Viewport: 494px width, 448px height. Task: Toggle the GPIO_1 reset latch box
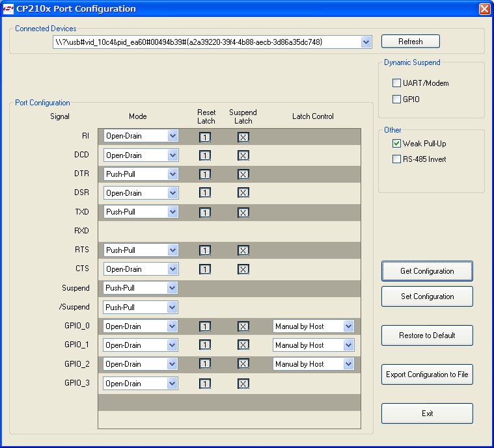pyautogui.click(x=205, y=345)
